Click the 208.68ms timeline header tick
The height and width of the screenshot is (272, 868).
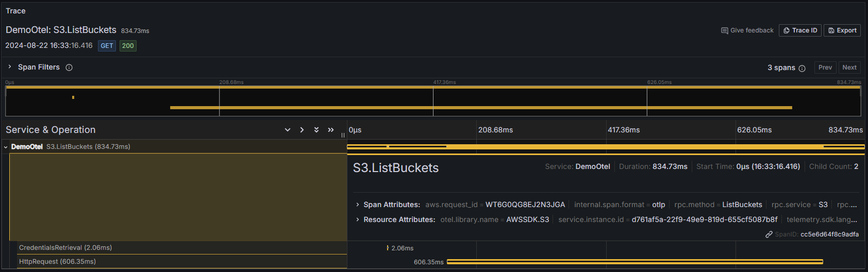tap(495, 130)
